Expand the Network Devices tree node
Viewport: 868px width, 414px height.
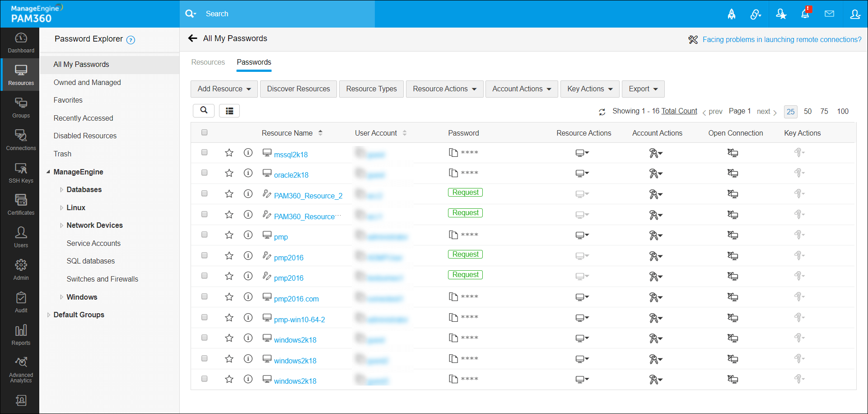pos(61,226)
